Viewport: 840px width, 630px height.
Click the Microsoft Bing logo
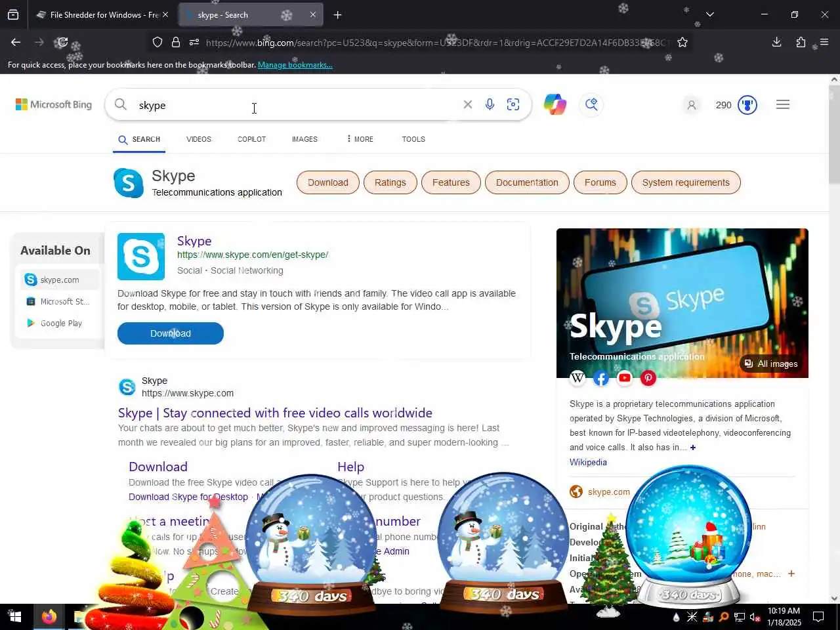pyautogui.click(x=54, y=104)
